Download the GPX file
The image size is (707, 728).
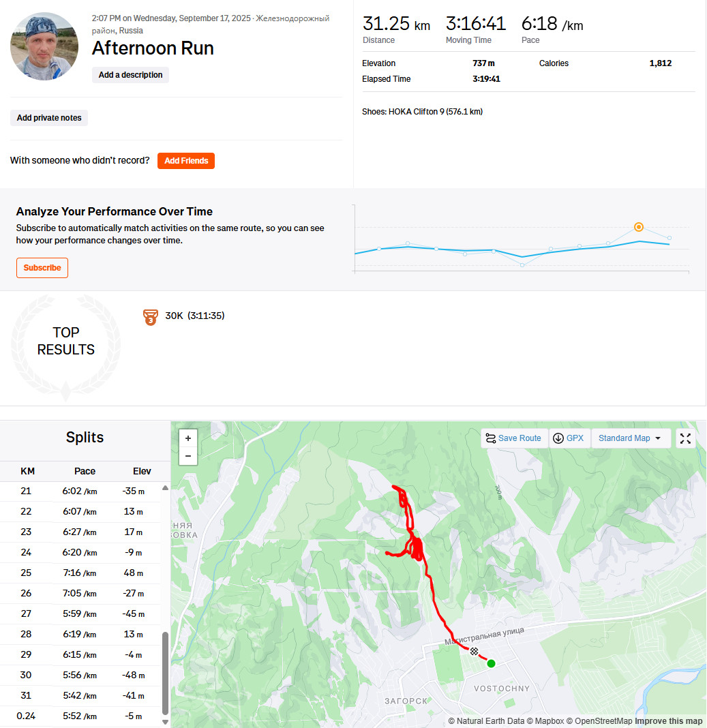pyautogui.click(x=569, y=438)
